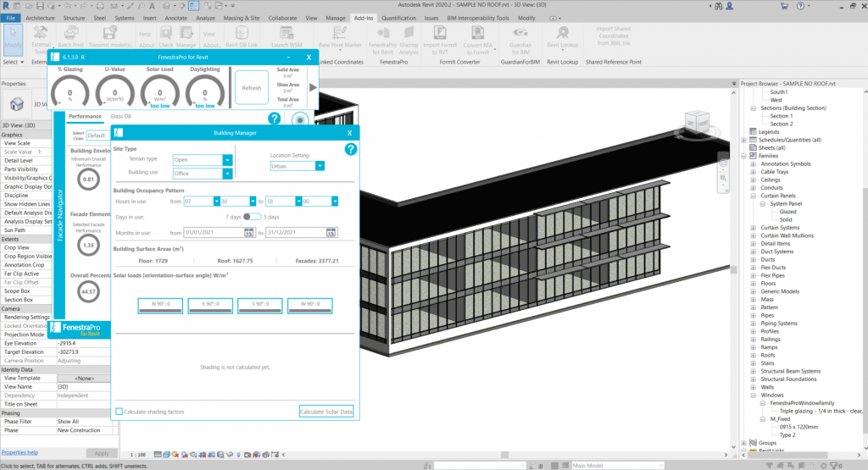This screenshot has height=470, width=868.
Task: Select Glazed under System Panel
Action: point(787,212)
